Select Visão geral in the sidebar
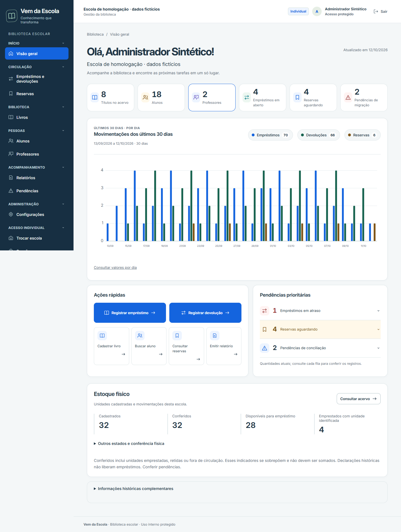401x532 pixels. [37, 53]
